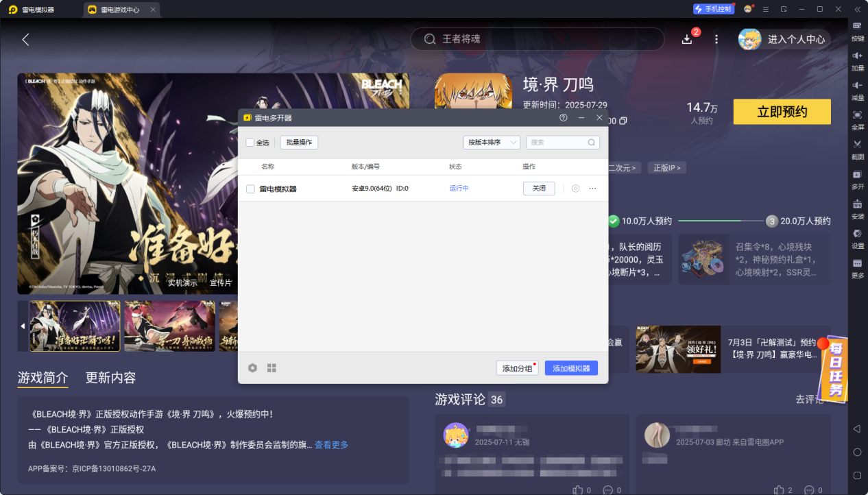This screenshot has height=495, width=868.
Task: Click the 安卓9.0(64位) ID:0 version text
Action: coord(380,189)
